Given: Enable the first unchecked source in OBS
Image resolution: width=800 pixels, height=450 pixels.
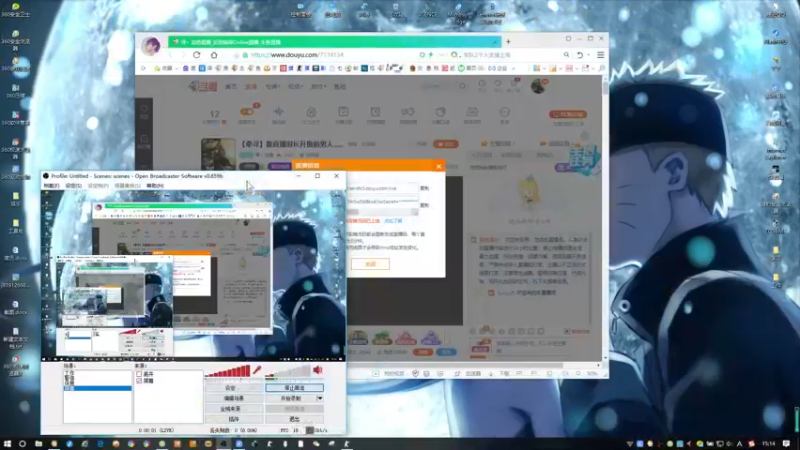Looking at the screenshot, I should click(x=139, y=374).
